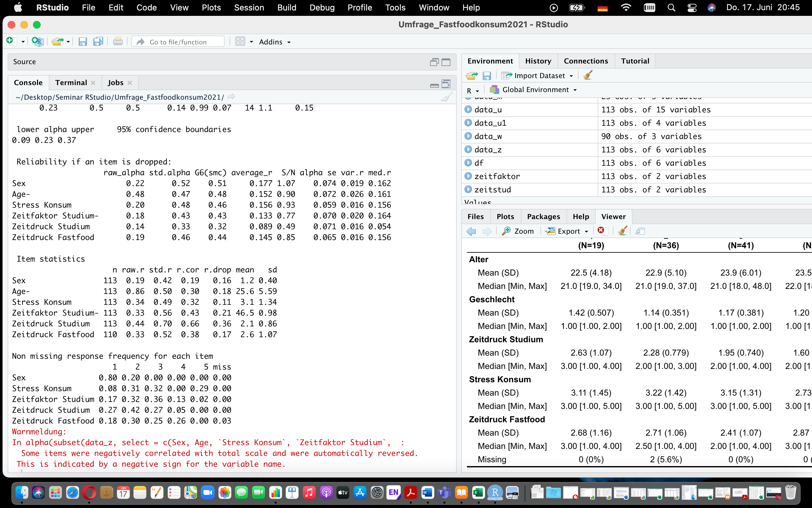This screenshot has height=508, width=812.
Task: Open the Global Environment dropdown
Action: pos(533,90)
